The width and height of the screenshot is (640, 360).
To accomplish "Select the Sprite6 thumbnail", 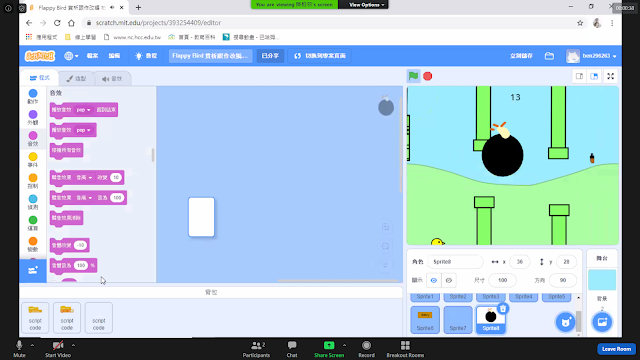I will point(425,320).
